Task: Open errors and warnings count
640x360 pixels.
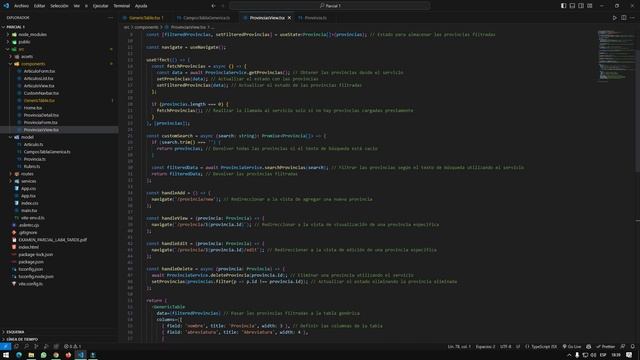Action: [x=73, y=347]
